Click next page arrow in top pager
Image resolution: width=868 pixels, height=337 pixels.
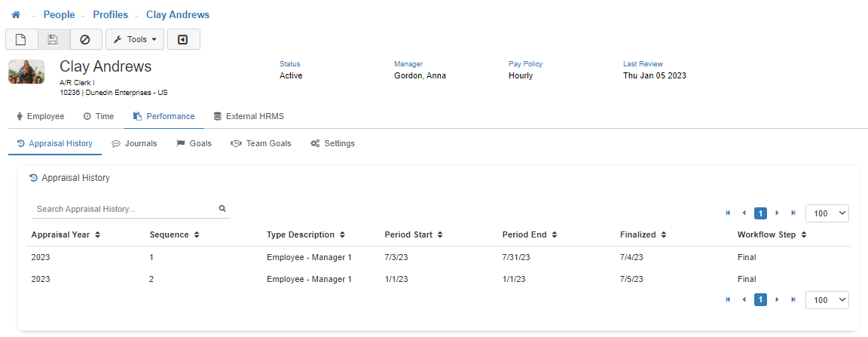(x=777, y=213)
